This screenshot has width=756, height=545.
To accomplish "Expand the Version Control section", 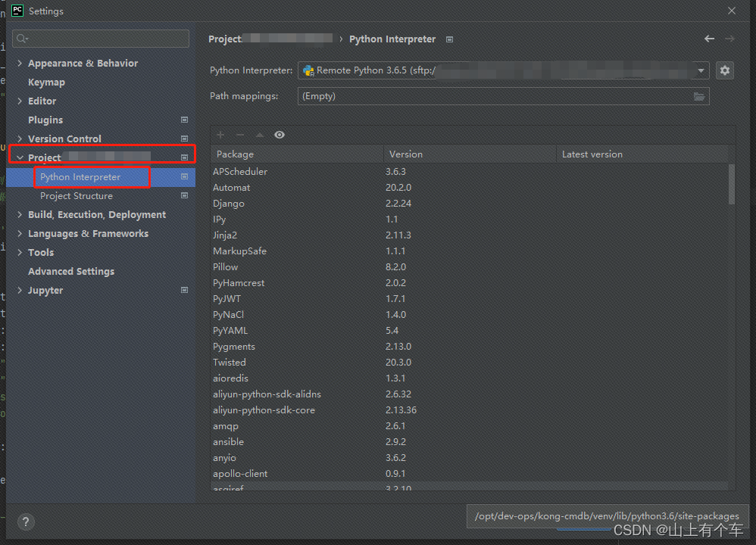I will (20, 139).
